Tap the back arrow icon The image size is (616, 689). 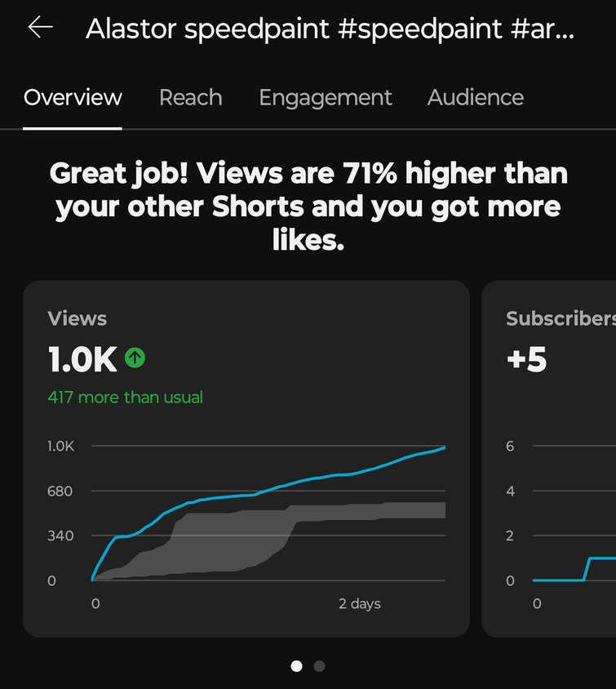pos(41,27)
